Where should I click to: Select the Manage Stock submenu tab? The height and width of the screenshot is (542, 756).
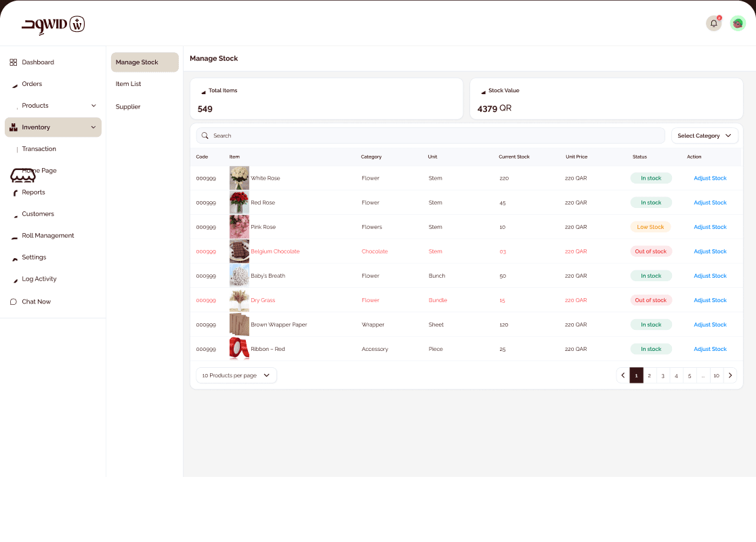click(x=145, y=62)
